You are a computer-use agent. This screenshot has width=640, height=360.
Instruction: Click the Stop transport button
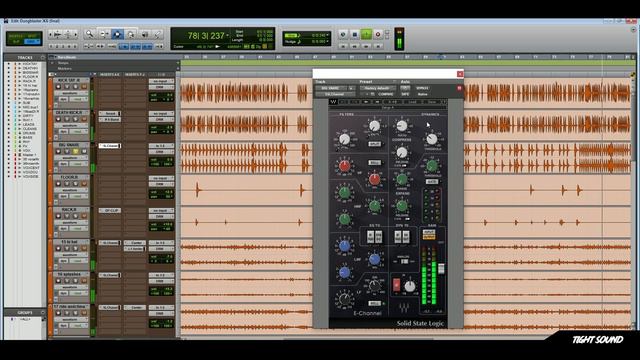point(355,35)
